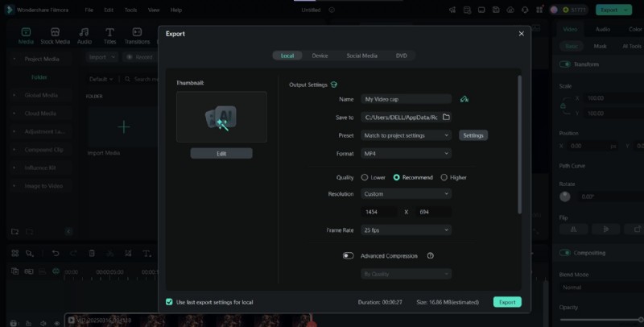The image size is (644, 327).
Task: Click the Advanced Compression help question mark
Action: pyautogui.click(x=431, y=255)
